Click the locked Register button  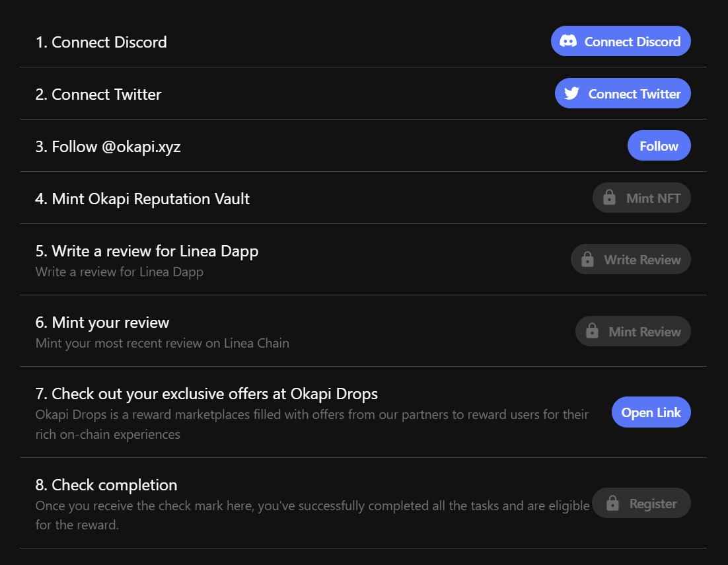tap(641, 504)
